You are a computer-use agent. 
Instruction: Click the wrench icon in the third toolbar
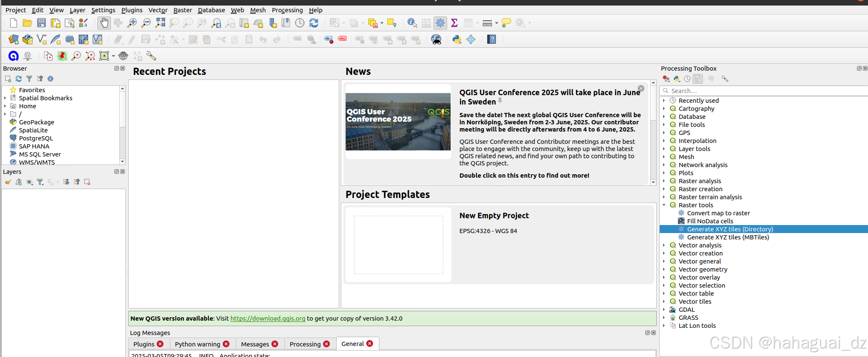pyautogui.click(x=151, y=56)
